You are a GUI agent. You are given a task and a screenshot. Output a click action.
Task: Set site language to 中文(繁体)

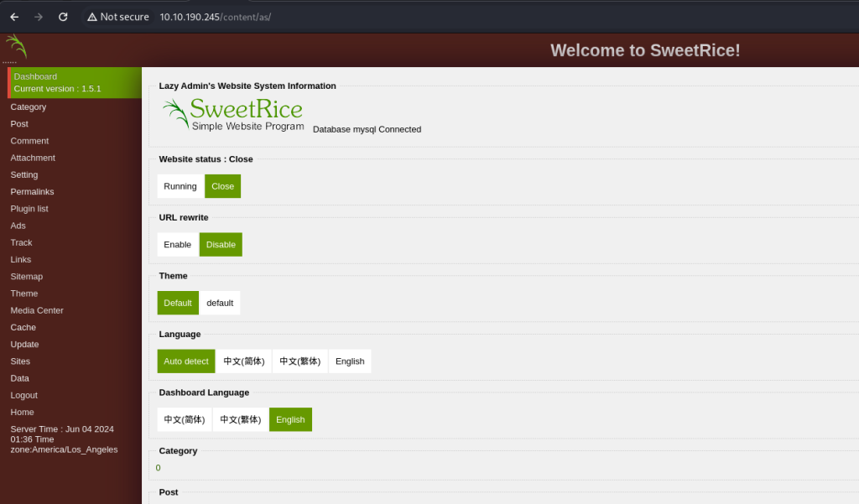point(300,361)
